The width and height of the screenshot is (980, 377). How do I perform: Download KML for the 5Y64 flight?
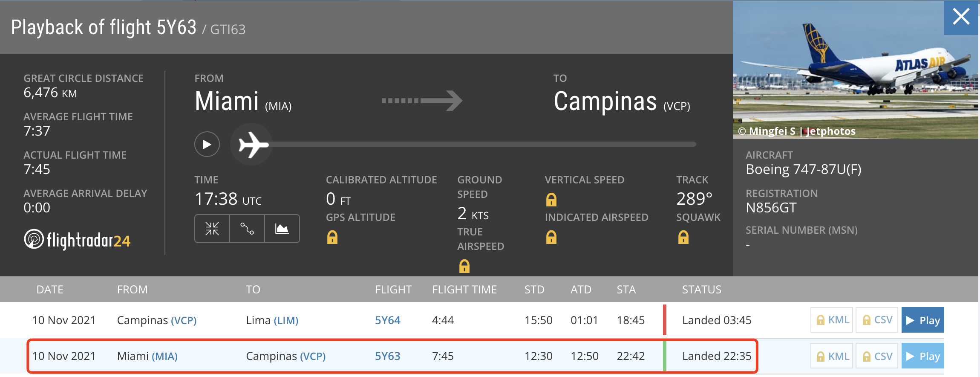tap(832, 320)
